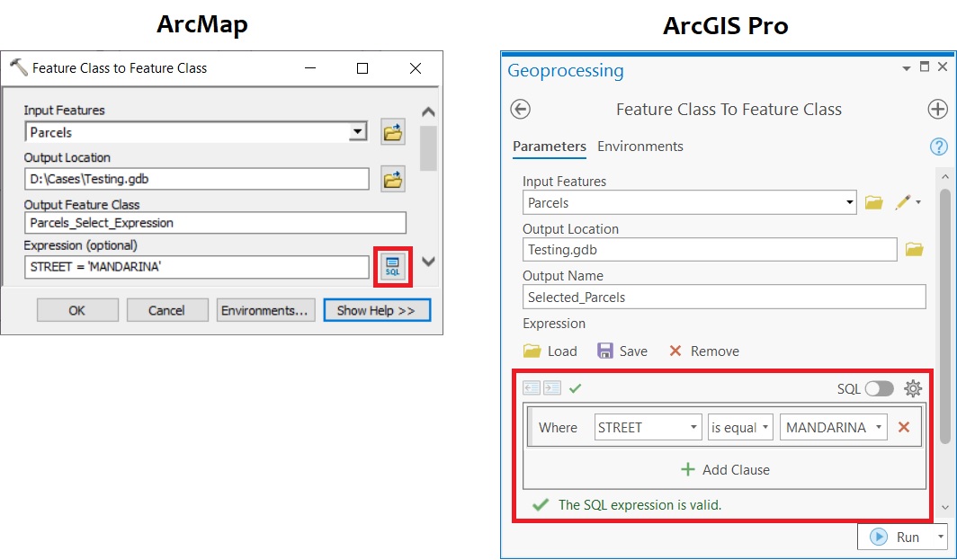Screen dimensions: 957x560
Task: Click the indent clause icon
Action: click(552, 388)
